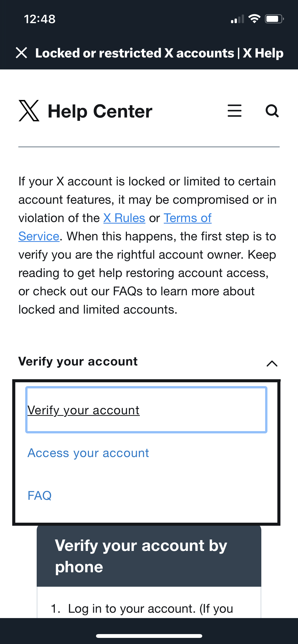Viewport: 298px width, 644px height.
Task: Collapse the section list using the chevron
Action: (272, 363)
